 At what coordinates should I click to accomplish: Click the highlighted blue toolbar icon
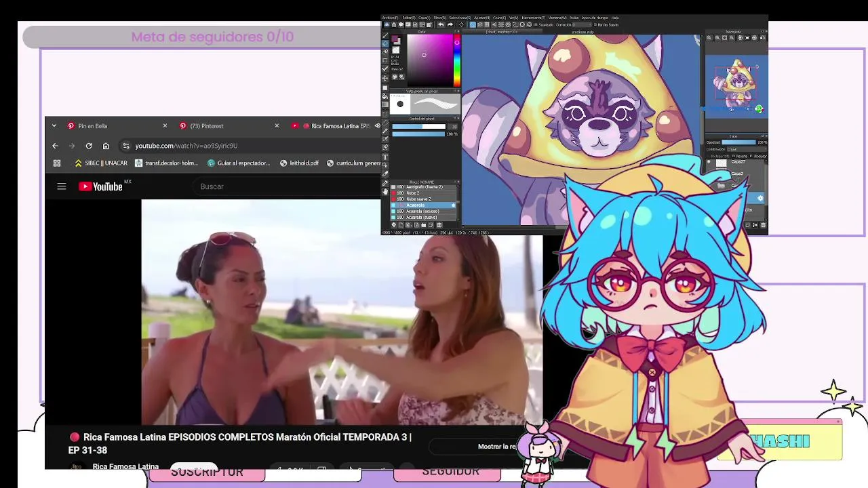point(473,24)
